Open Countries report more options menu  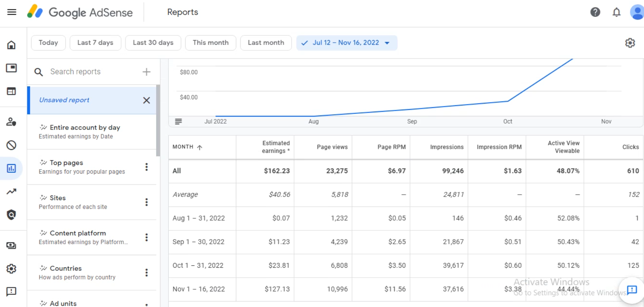point(146,272)
